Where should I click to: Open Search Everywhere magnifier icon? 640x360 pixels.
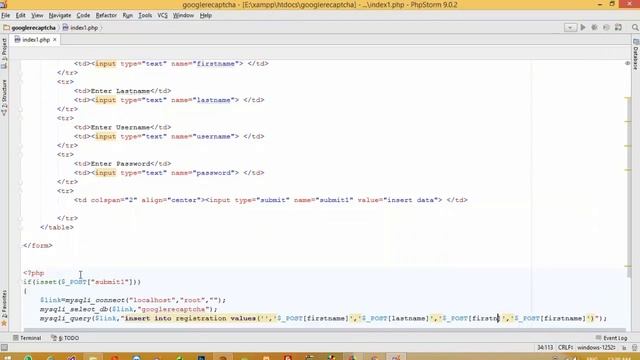pos(635,27)
